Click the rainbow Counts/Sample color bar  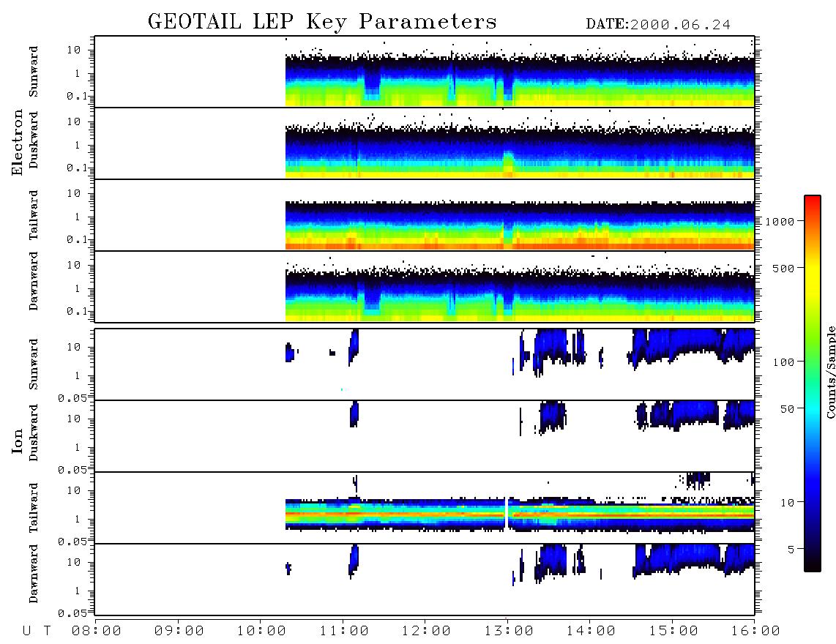813,383
